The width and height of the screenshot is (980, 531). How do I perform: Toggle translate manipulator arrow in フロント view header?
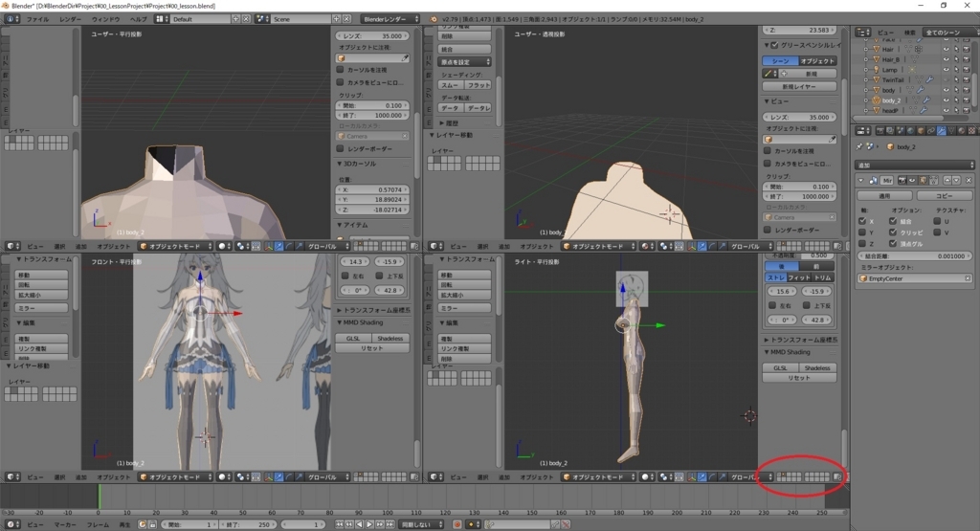pyautogui.click(x=278, y=476)
